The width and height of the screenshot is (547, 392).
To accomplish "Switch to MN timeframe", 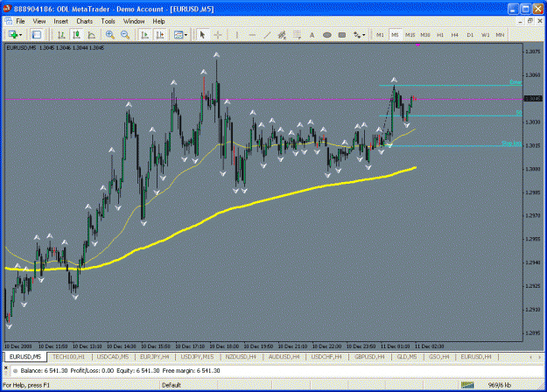I will 500,35.
